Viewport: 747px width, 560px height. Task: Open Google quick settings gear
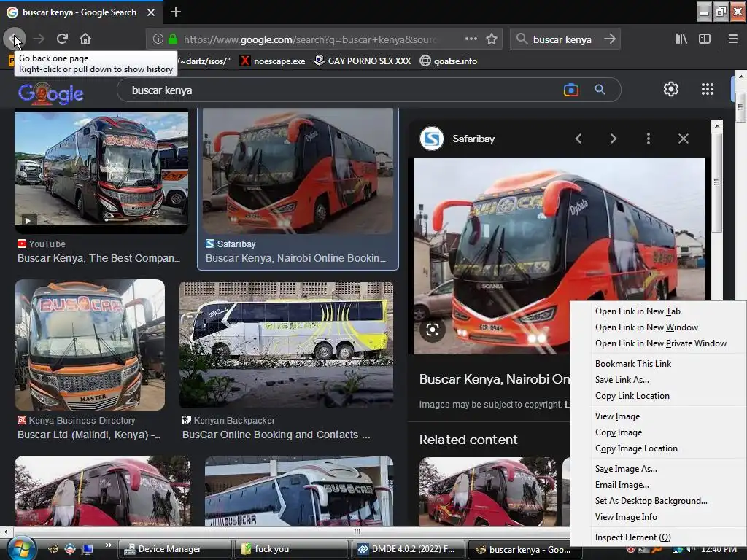point(671,89)
